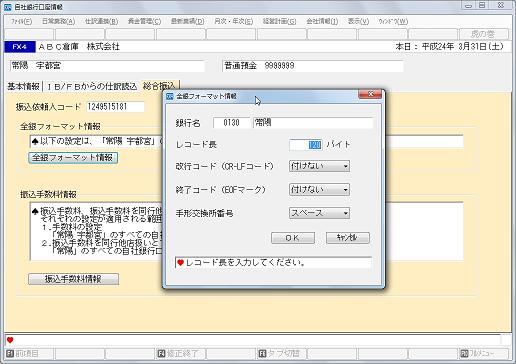Click the bank code field showing 0130
The image size is (516, 364).
[x=231, y=123]
